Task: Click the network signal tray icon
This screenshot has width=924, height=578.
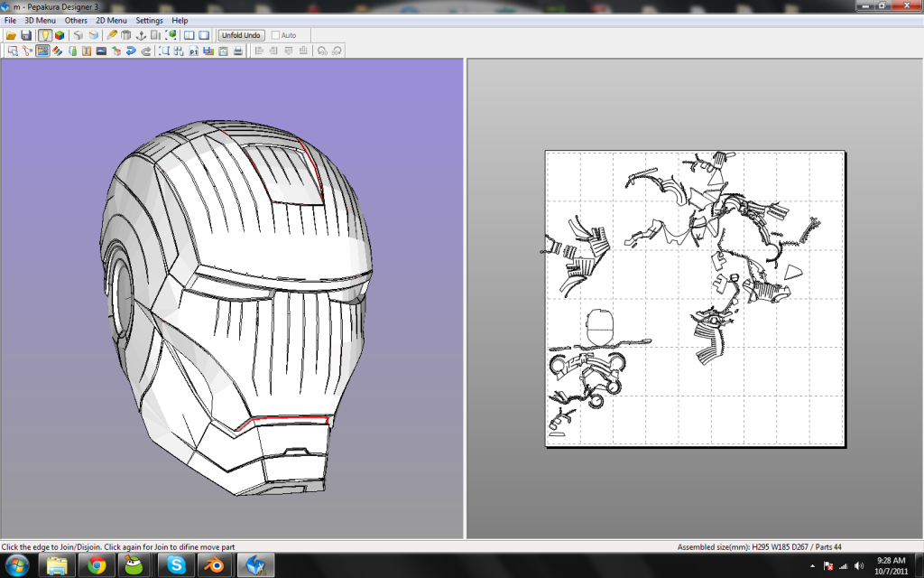Action: tap(844, 566)
